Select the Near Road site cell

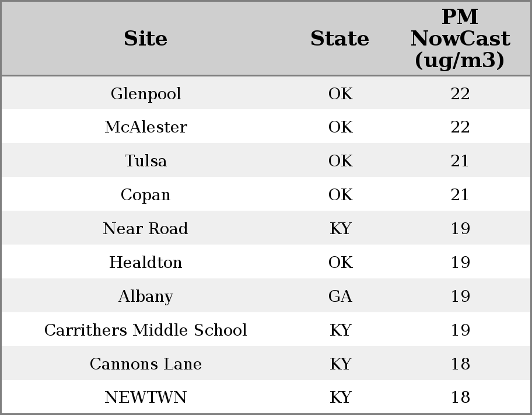pos(146,228)
